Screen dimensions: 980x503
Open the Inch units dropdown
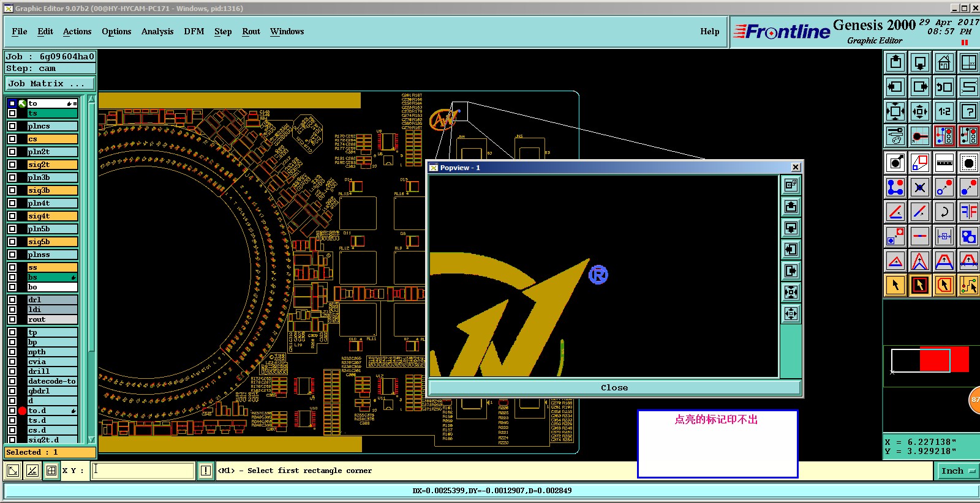click(958, 471)
